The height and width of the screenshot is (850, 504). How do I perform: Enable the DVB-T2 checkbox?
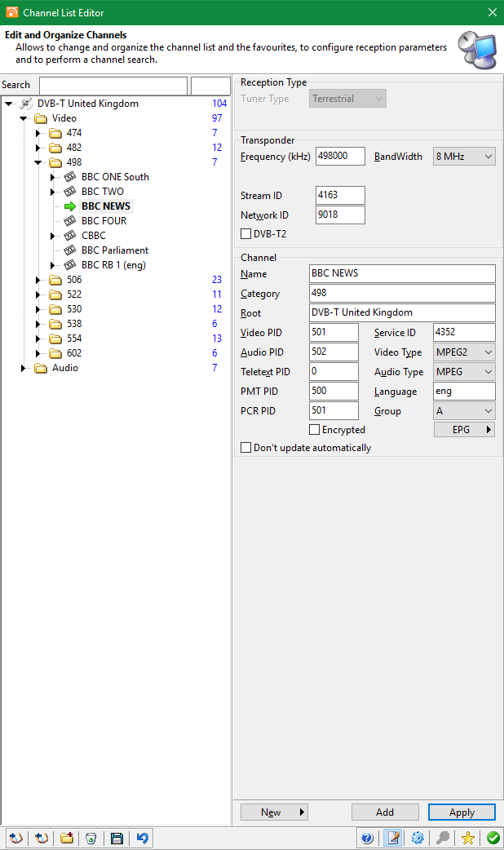(246, 234)
